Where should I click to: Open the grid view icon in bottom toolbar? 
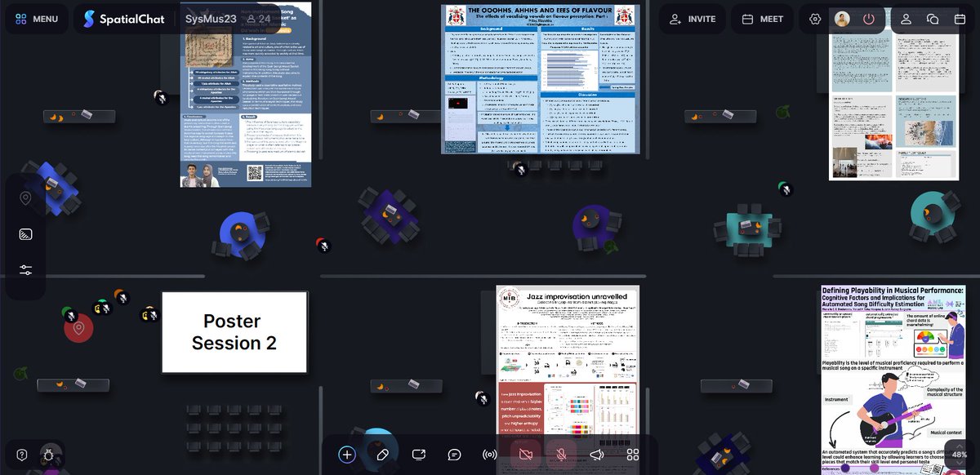633,455
